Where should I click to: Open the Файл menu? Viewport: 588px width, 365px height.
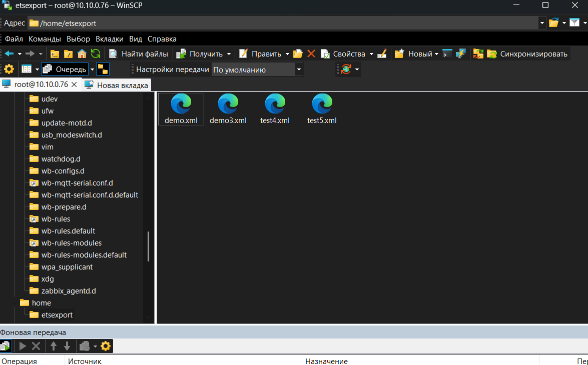point(14,39)
